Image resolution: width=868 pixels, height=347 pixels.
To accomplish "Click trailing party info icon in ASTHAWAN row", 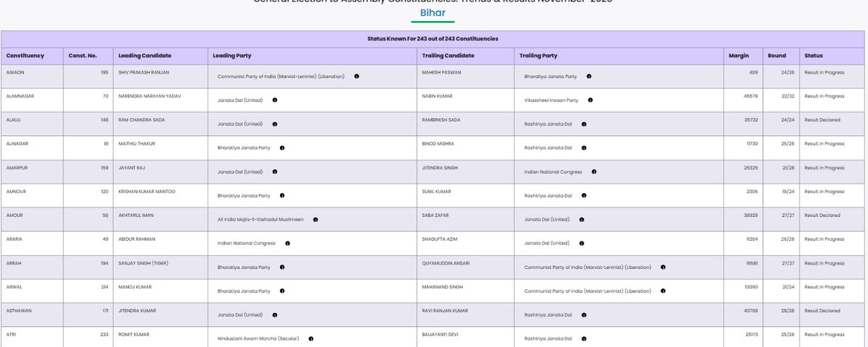I will point(584,314).
